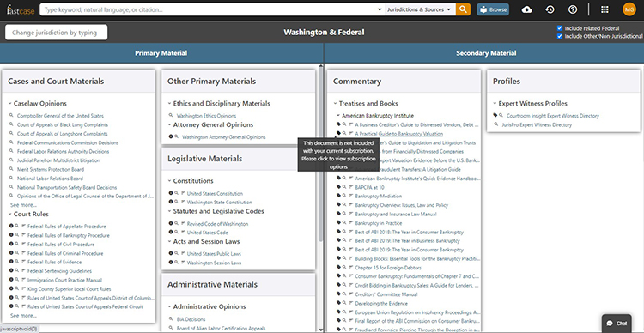Focus the main keyword search field
This screenshot has width=644, height=333.
click(209, 9)
